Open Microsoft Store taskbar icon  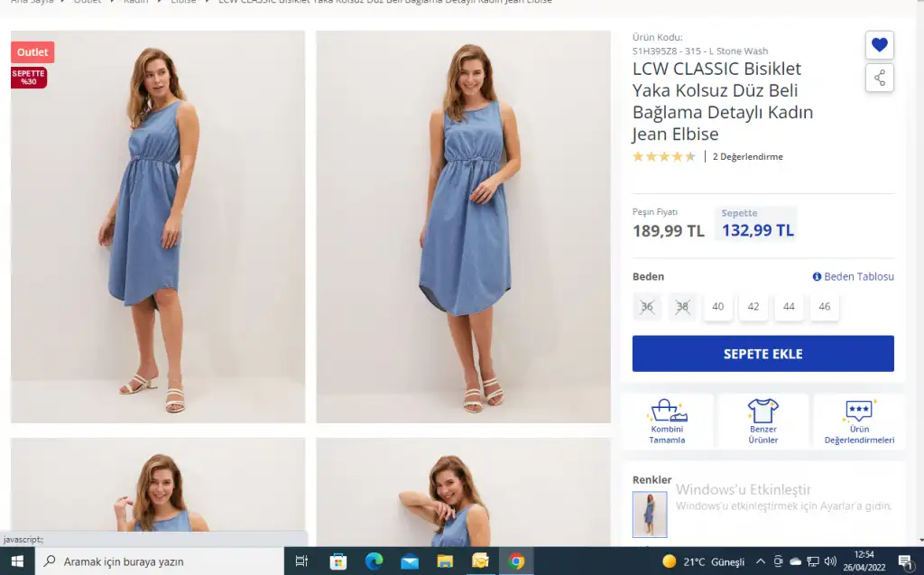click(x=338, y=561)
